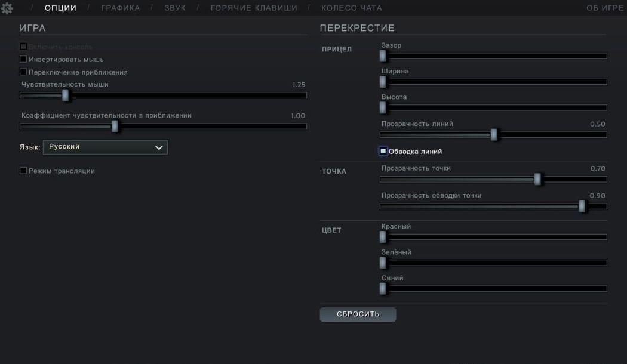627x364 pixels.
Task: Open the ГОРЯЧИЕ КЛАВИШИ tab
Action: (x=254, y=8)
